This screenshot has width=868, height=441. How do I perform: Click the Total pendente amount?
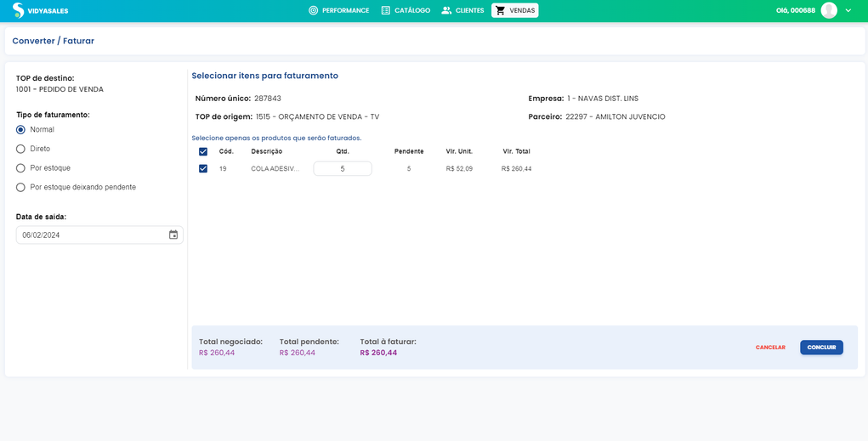click(x=298, y=353)
